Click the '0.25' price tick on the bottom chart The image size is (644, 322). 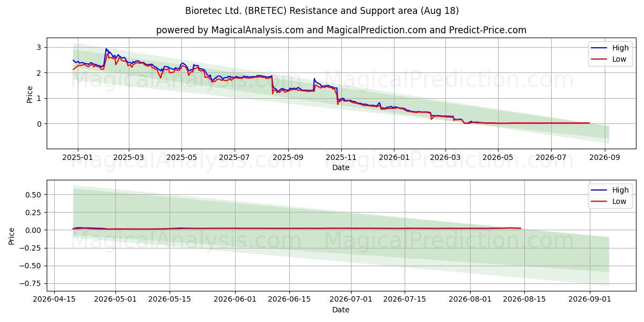pos(34,212)
